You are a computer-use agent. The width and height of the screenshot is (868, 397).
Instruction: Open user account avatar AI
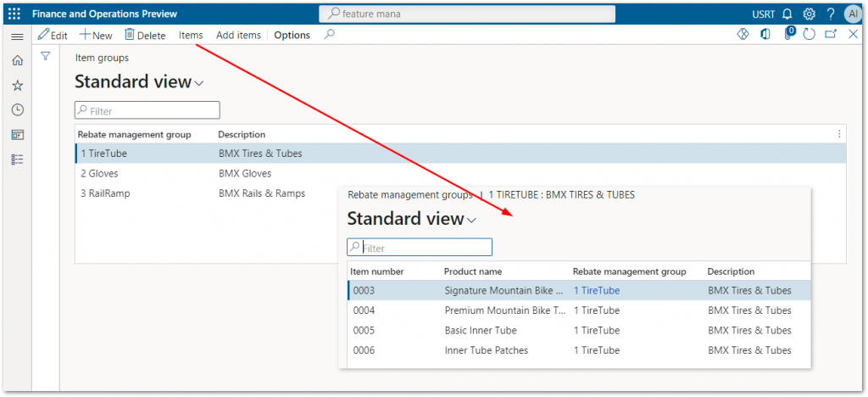(x=853, y=14)
